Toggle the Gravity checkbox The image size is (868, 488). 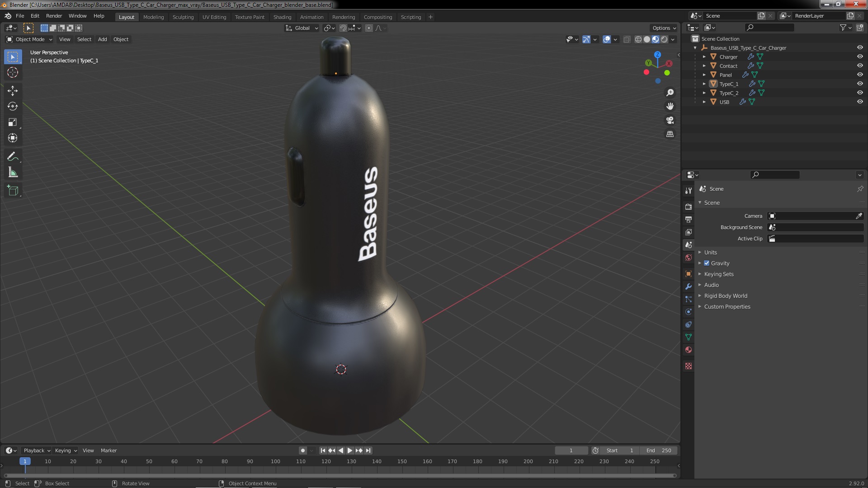(x=707, y=263)
